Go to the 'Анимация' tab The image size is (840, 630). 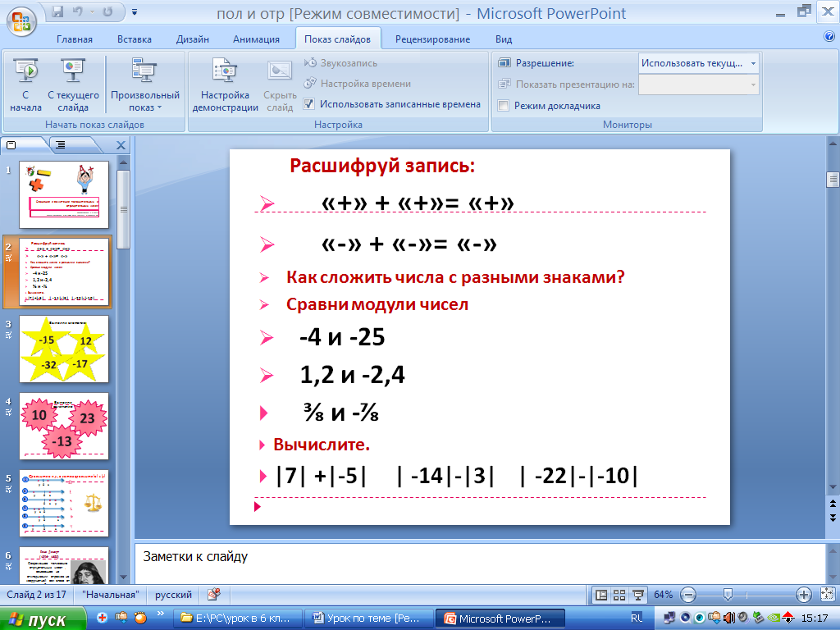[256, 39]
